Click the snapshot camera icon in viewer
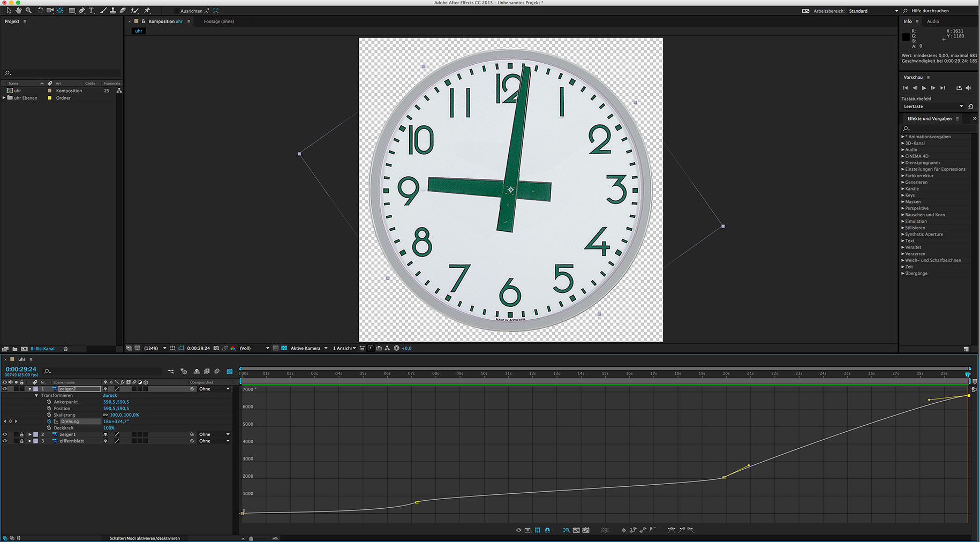Screen dimensions: 980x542 (216, 348)
